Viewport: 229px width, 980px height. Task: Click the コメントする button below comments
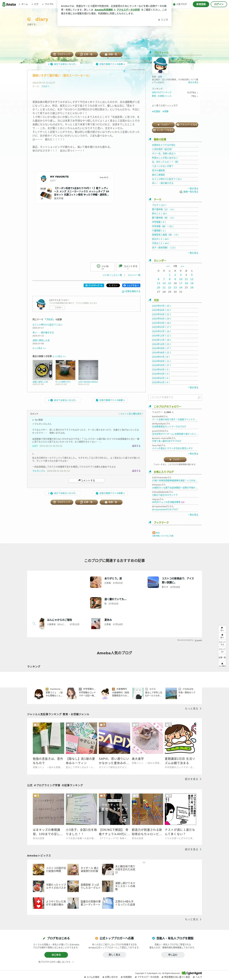point(86,480)
